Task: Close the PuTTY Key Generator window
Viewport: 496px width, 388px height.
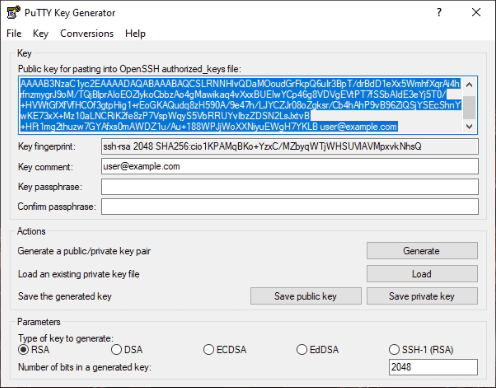Action: click(x=476, y=12)
